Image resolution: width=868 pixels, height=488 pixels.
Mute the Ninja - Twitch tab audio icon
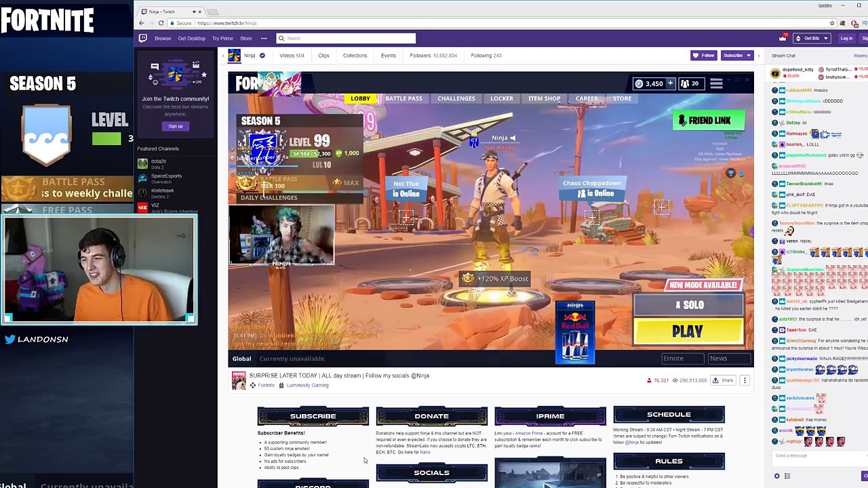point(195,12)
